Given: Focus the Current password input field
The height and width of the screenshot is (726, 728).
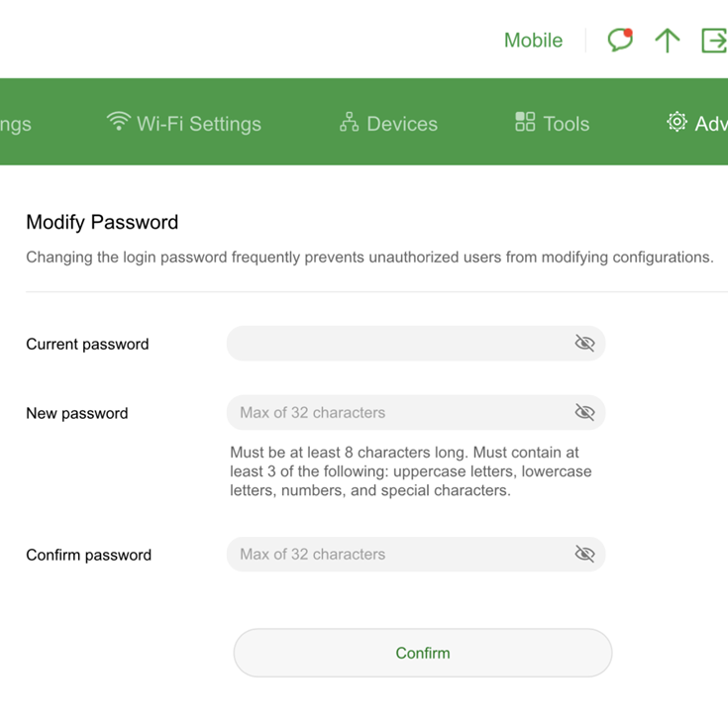Looking at the screenshot, I should (396, 344).
